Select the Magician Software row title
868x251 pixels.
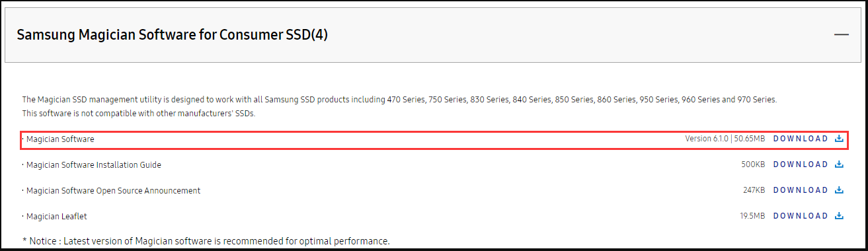60,139
